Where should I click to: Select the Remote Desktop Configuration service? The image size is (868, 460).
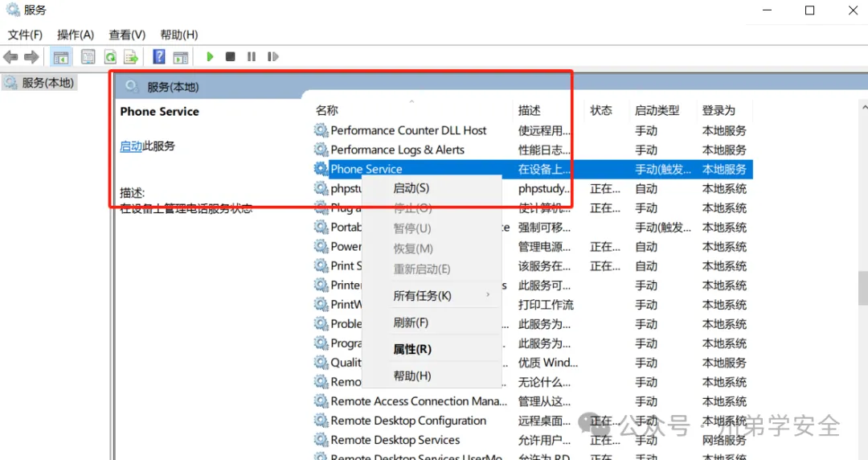tap(408, 421)
